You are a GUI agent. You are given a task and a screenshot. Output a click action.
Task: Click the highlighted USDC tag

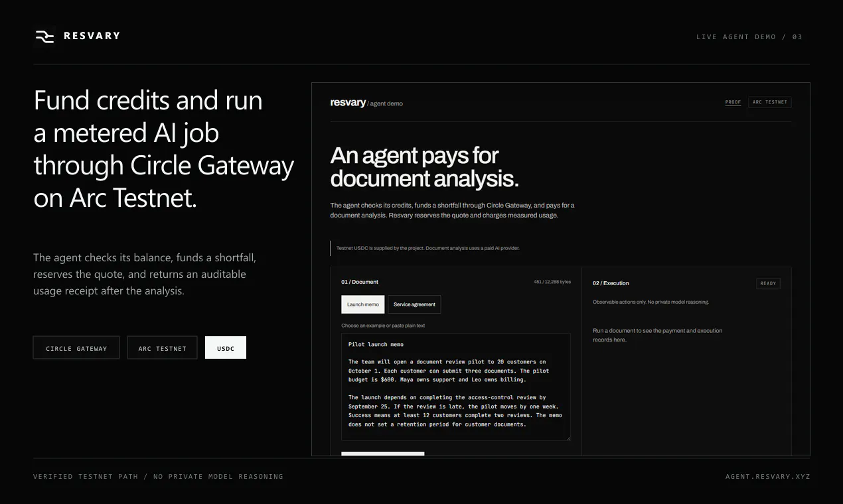226,348
